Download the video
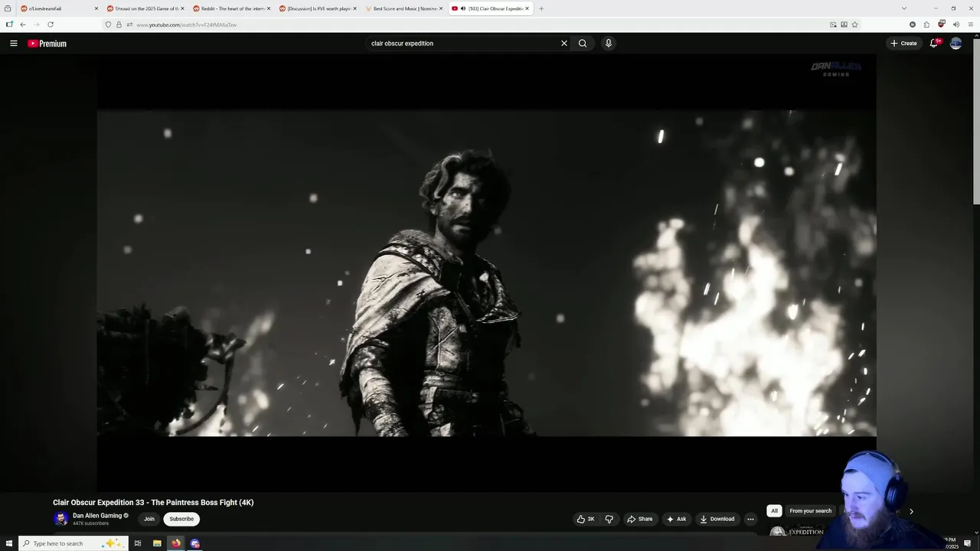This screenshot has height=551, width=980. tap(717, 519)
